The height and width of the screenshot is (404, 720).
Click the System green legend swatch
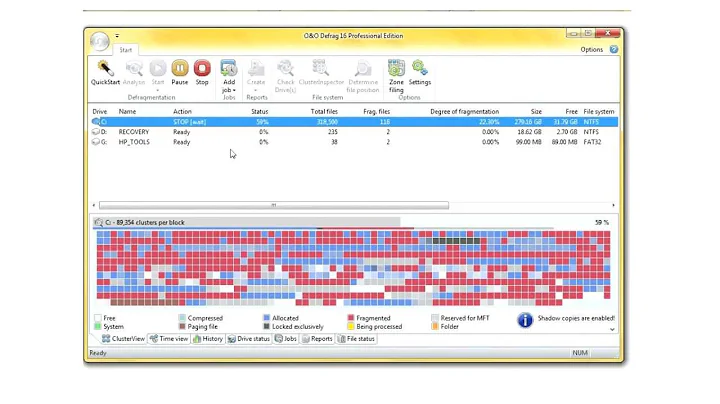click(97, 326)
